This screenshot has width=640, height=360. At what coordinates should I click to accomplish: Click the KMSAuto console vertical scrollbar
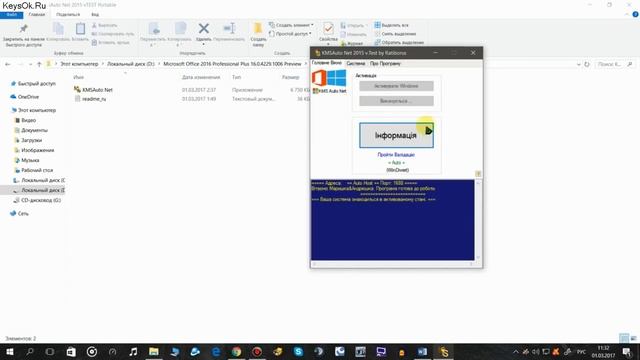click(x=478, y=220)
